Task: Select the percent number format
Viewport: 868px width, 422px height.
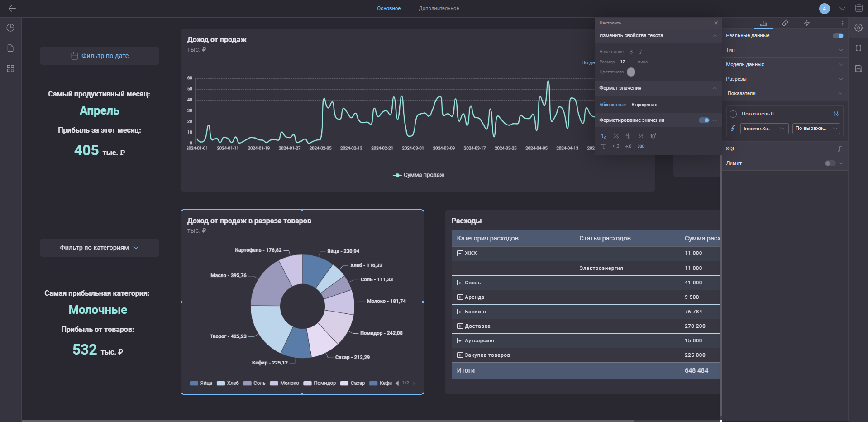Action: click(616, 136)
